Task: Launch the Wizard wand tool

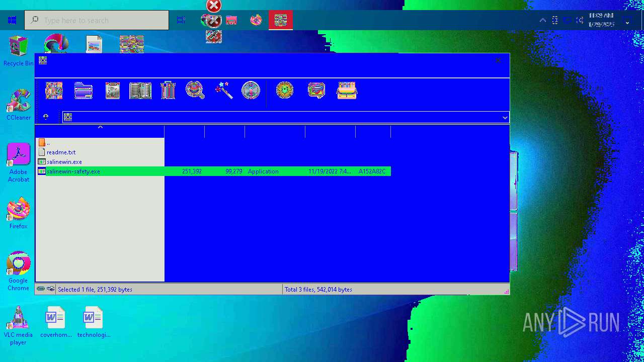Action: tap(223, 90)
